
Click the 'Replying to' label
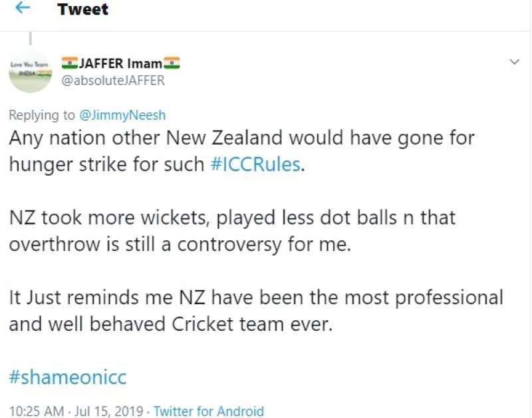pos(42,114)
